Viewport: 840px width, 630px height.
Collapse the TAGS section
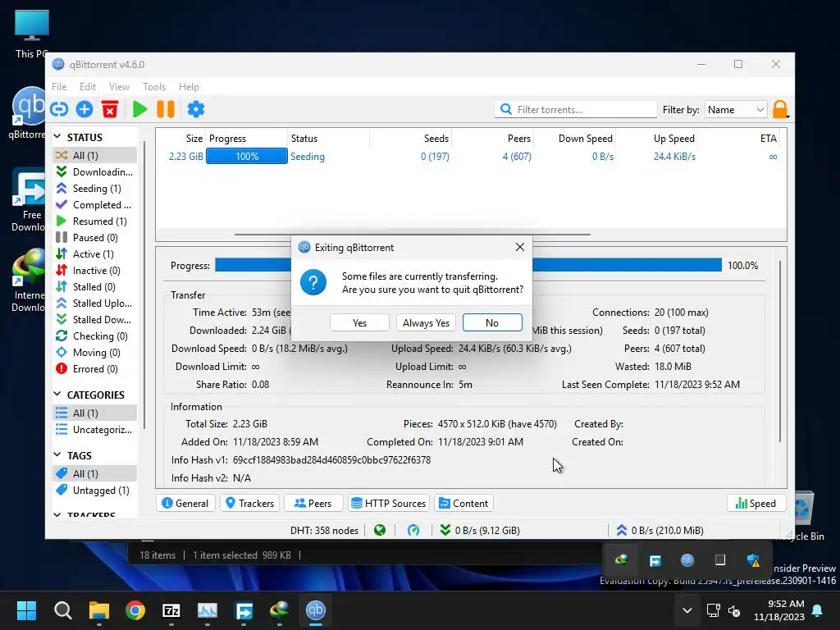coord(57,454)
